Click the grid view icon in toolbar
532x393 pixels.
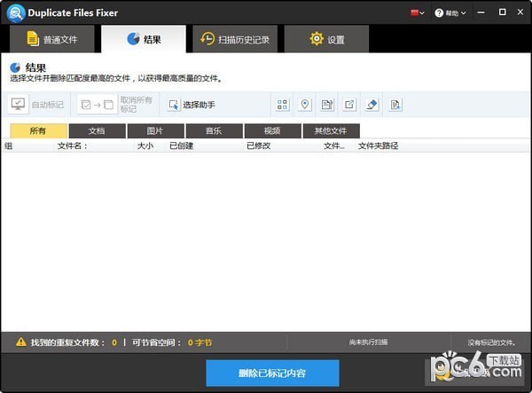click(283, 105)
